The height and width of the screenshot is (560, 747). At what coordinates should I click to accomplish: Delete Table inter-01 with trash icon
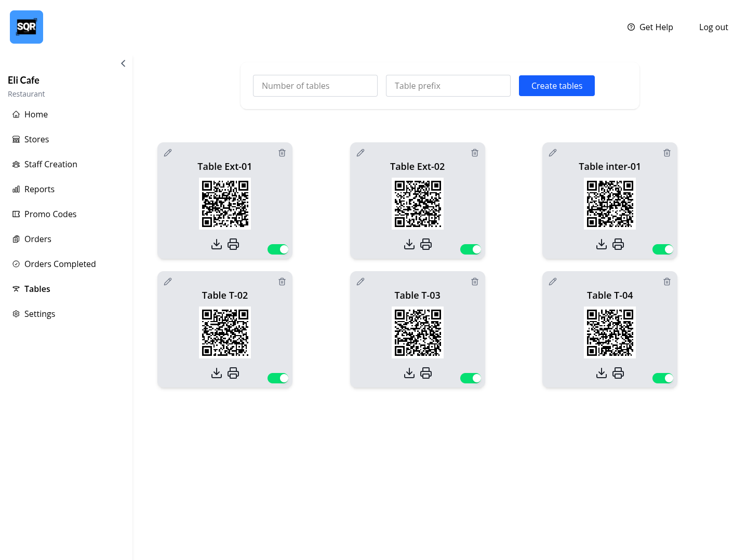(x=667, y=153)
